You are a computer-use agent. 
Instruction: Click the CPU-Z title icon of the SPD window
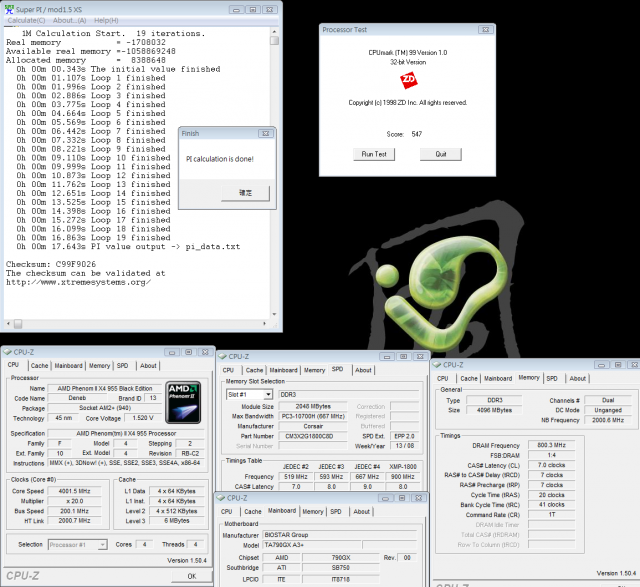(223, 356)
